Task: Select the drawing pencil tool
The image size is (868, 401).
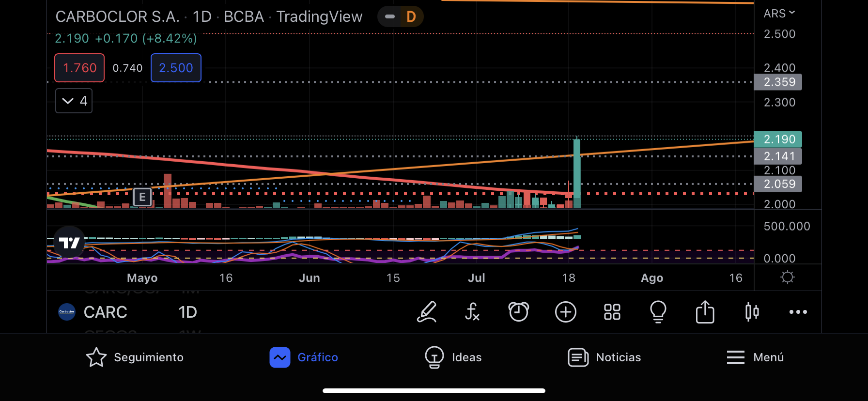Action: click(x=427, y=312)
